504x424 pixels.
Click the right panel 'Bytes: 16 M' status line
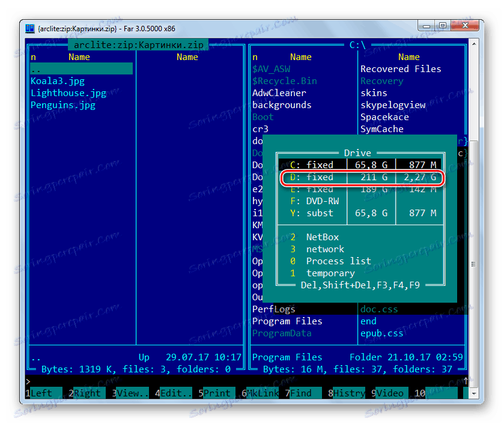(x=357, y=369)
